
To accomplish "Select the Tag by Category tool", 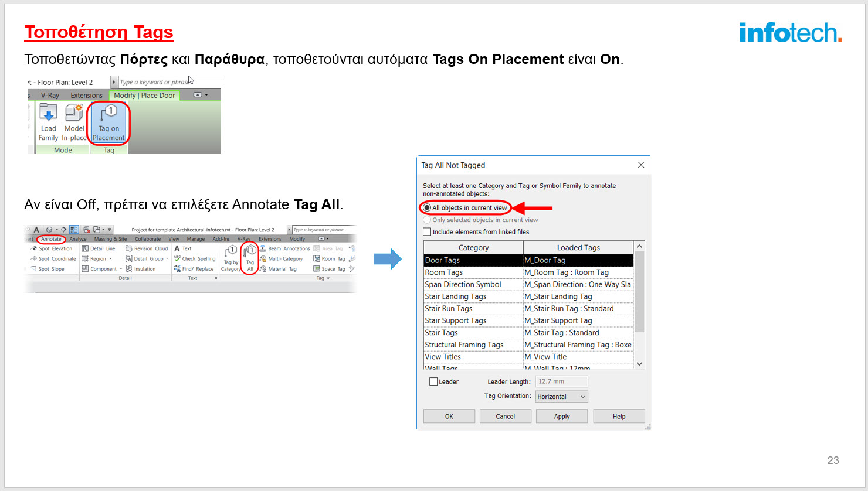I will coord(231,258).
